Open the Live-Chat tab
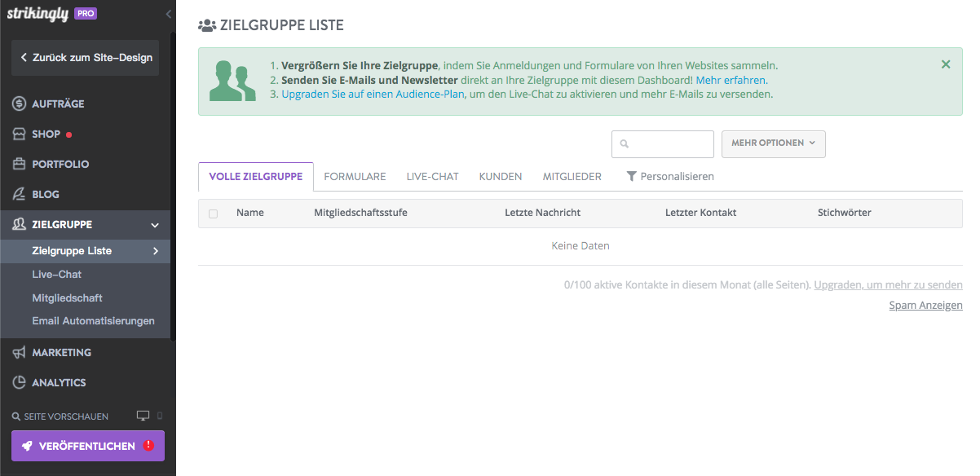This screenshot has height=476, width=980. (432, 177)
